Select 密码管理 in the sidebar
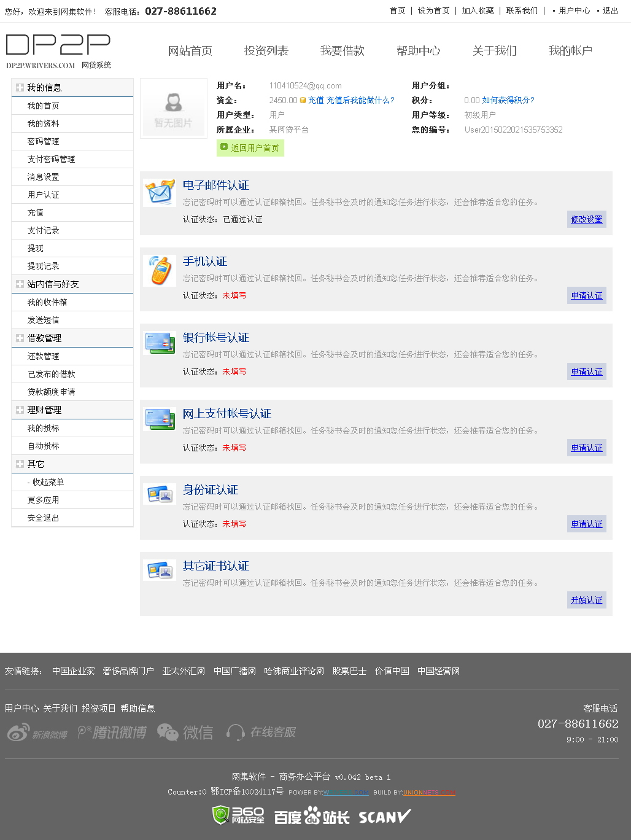Viewport: 631px width, 840px height. (x=44, y=141)
